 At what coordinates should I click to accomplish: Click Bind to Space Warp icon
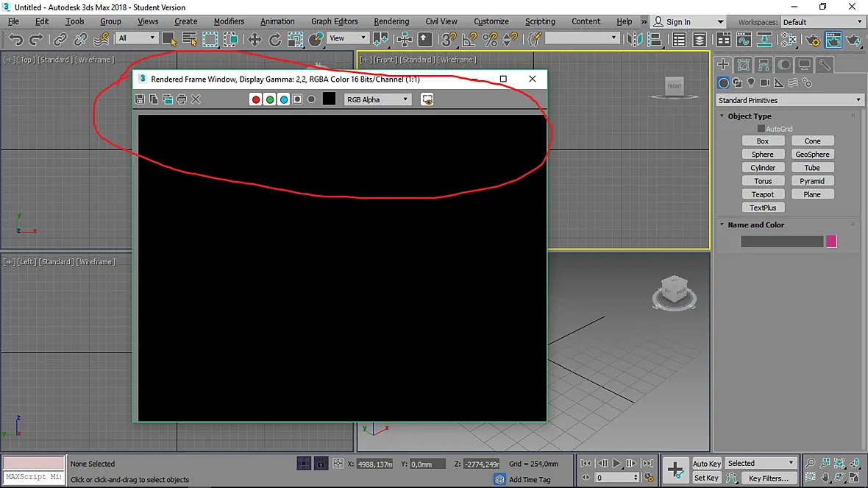point(101,39)
